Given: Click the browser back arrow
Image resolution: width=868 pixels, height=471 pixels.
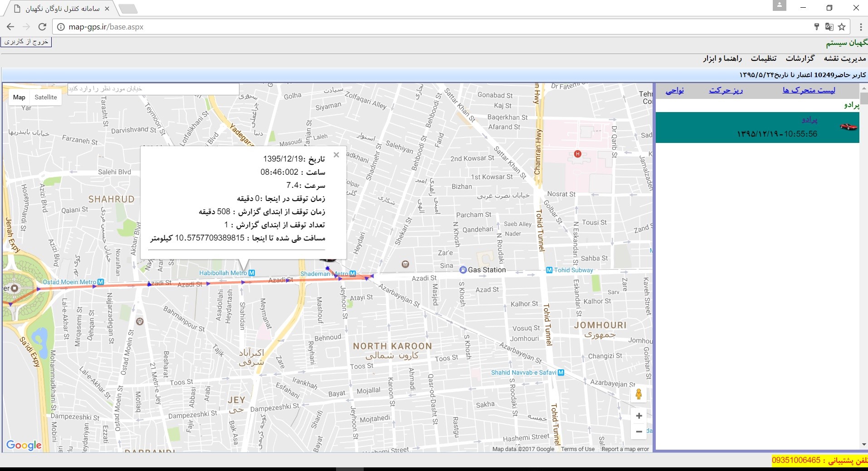Looking at the screenshot, I should pos(10,27).
